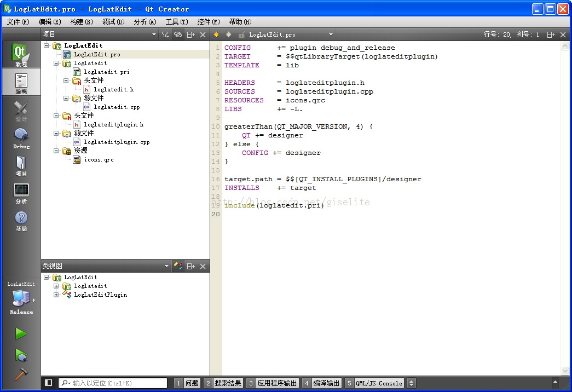Select the Analyze (分析) mode icon
Screen dimensions: 572x392
[21, 192]
